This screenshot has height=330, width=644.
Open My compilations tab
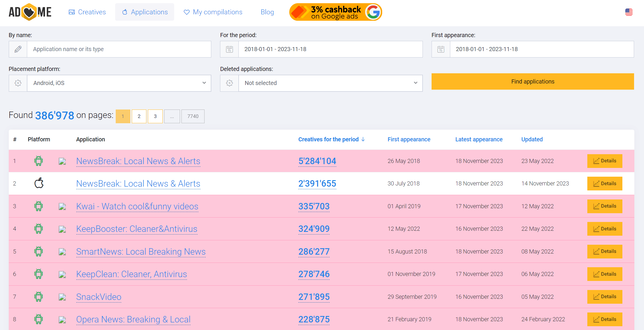pyautogui.click(x=213, y=12)
